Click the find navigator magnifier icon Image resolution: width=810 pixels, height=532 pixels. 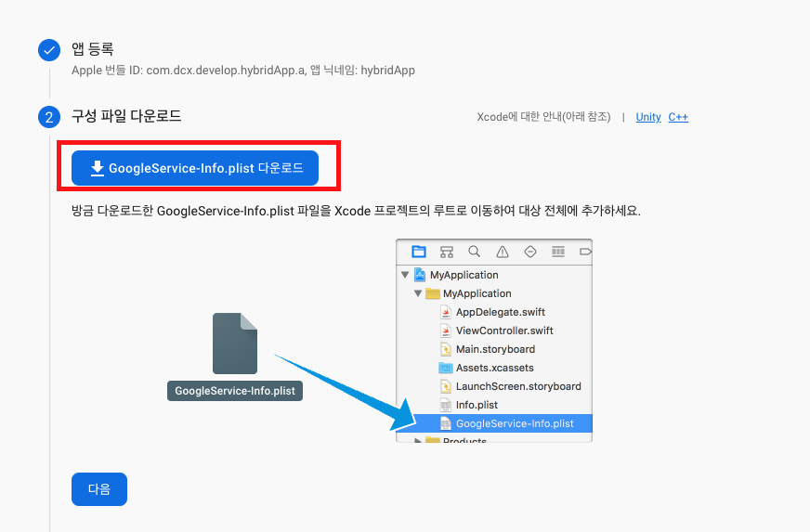(x=475, y=252)
